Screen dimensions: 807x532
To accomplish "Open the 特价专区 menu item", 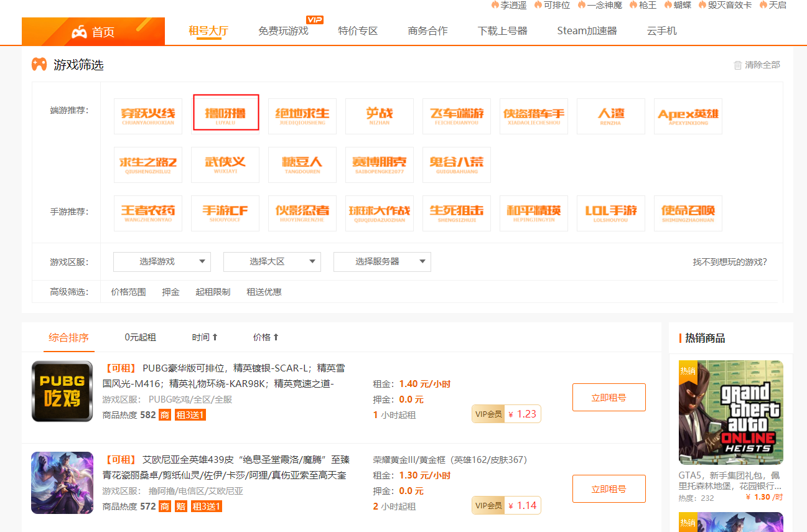I will (x=358, y=30).
